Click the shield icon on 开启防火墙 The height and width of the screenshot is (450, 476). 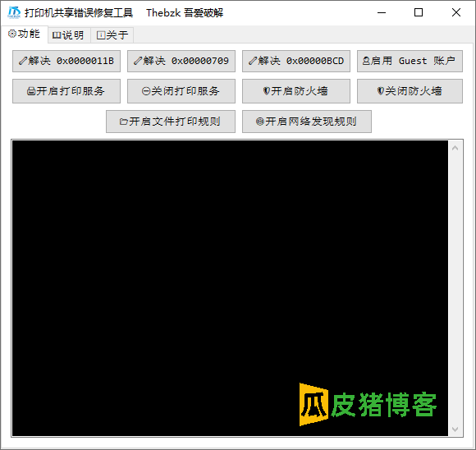(x=266, y=91)
